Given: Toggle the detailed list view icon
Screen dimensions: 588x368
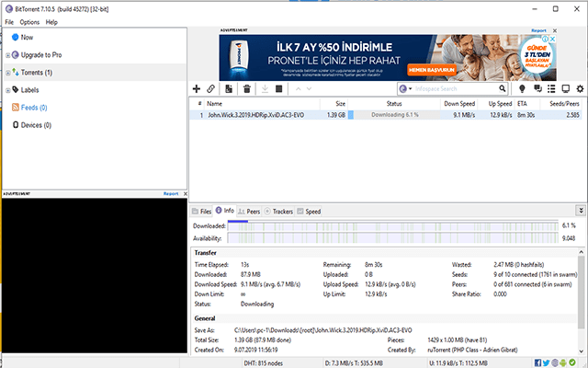Looking at the screenshot, I should pyautogui.click(x=551, y=88).
